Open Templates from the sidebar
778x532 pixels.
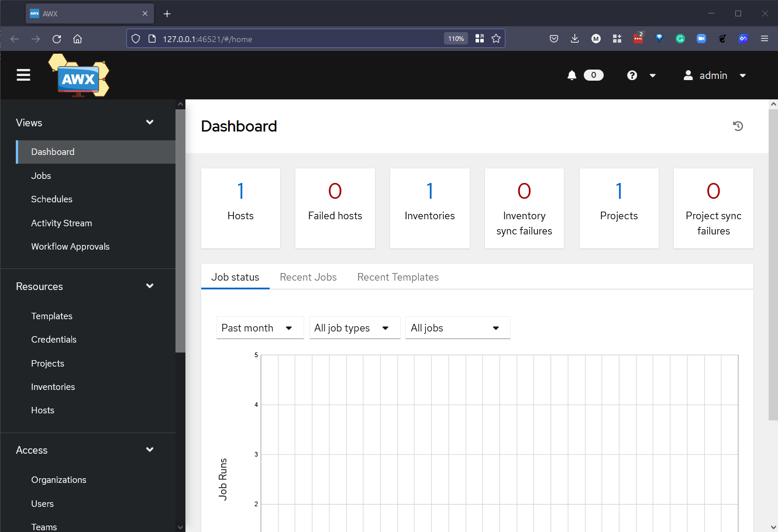point(51,316)
